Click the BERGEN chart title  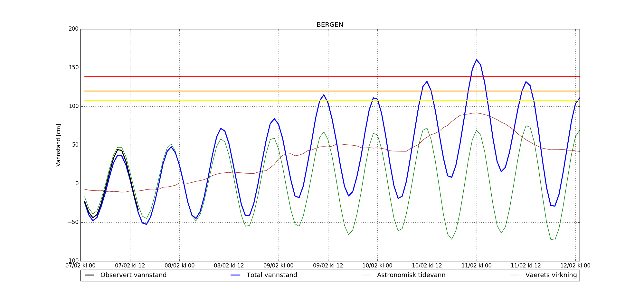[330, 25]
